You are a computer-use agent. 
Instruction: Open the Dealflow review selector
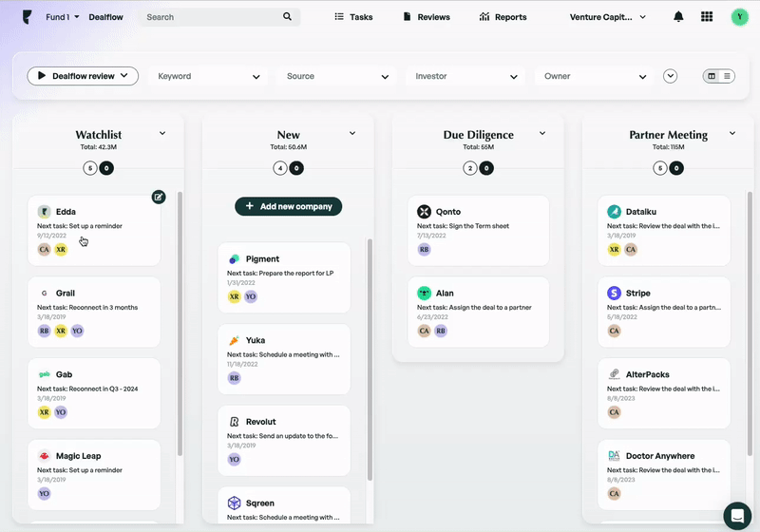(x=83, y=76)
